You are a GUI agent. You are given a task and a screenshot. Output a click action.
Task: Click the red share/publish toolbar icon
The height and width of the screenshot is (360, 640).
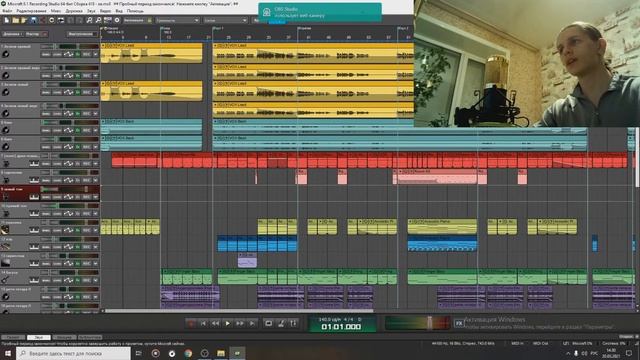click(42, 20)
